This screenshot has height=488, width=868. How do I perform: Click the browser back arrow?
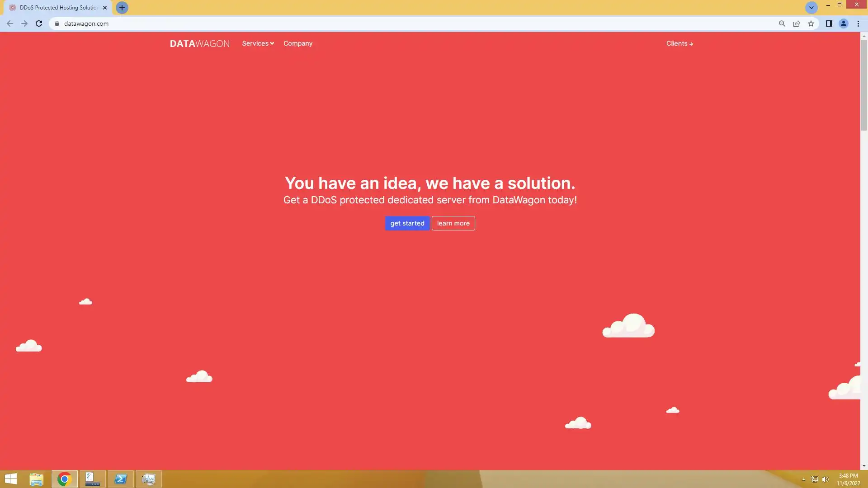10,23
